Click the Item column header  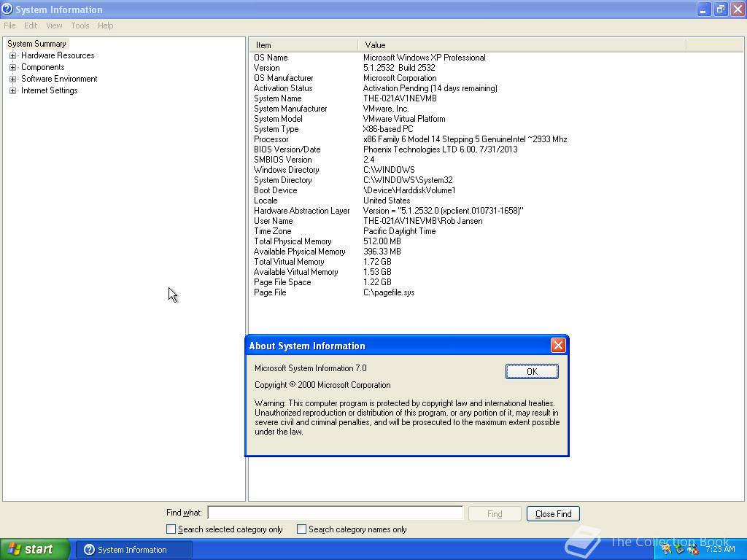coord(303,45)
